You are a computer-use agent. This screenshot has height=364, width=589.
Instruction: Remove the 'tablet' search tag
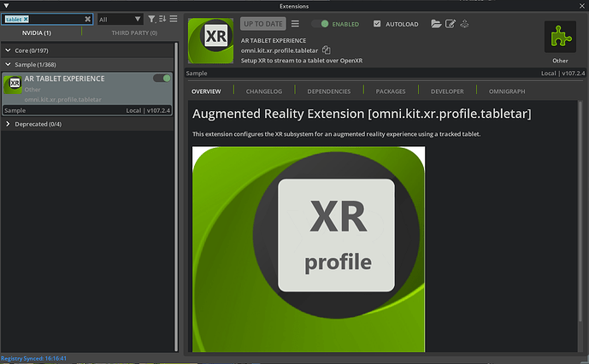coord(26,19)
